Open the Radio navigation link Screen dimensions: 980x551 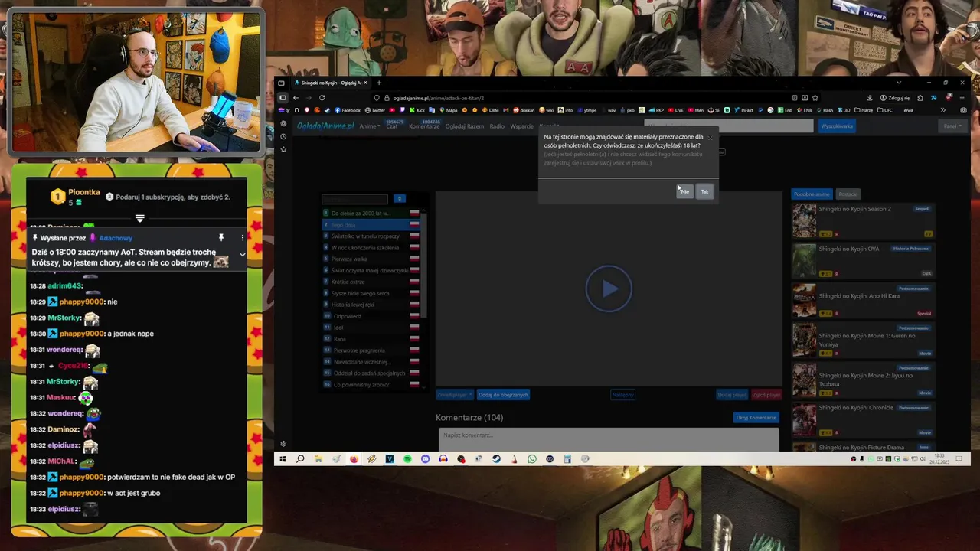pos(497,126)
